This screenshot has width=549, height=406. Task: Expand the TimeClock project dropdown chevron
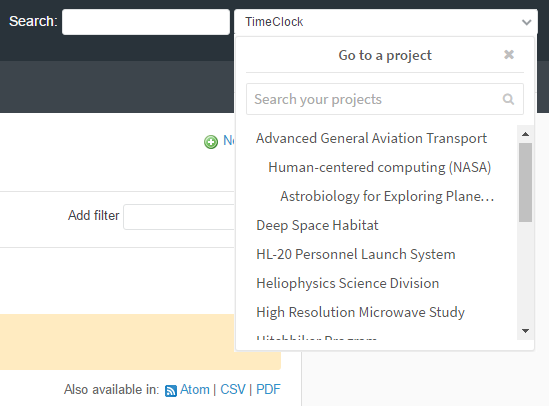tap(526, 22)
